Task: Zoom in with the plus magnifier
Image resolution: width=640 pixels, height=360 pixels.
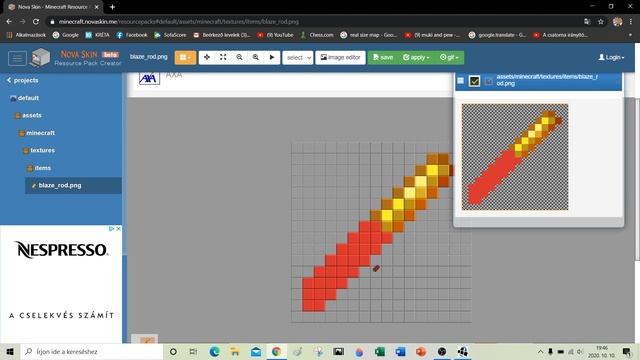Action: [256, 58]
